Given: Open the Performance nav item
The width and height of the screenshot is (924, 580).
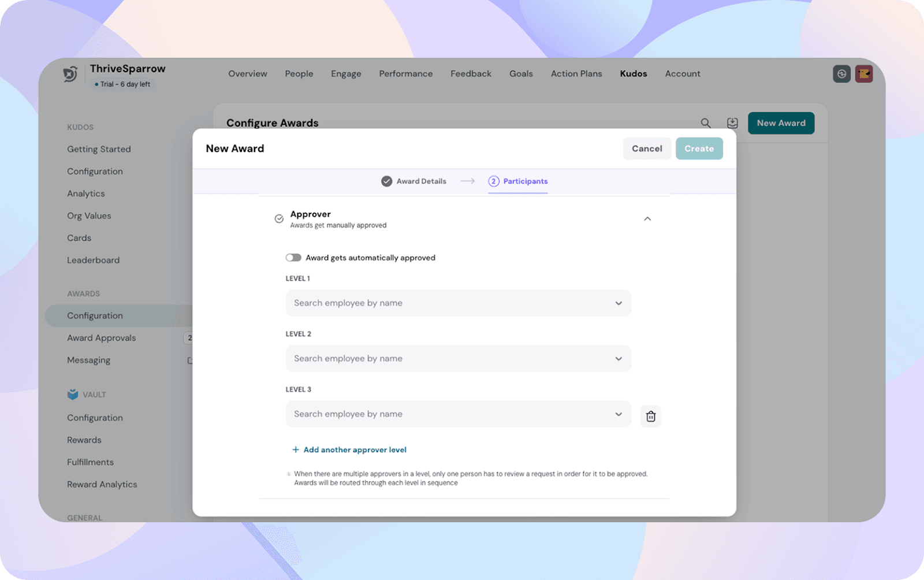Looking at the screenshot, I should 406,74.
